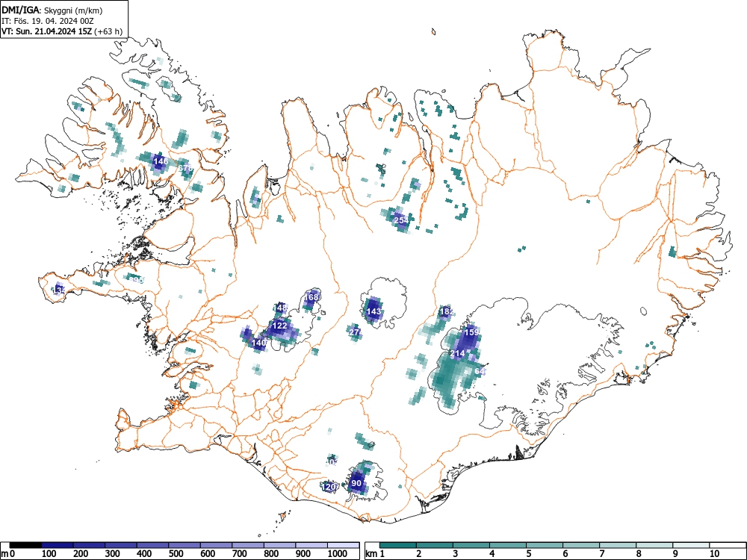
Task: Click the '5' tick label on km scale
Action: [x=529, y=554]
